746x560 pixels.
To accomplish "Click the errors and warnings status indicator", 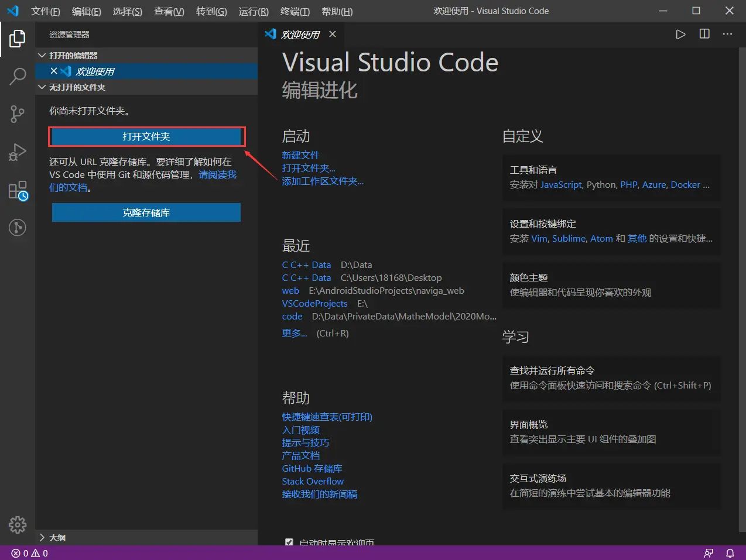I will point(30,553).
